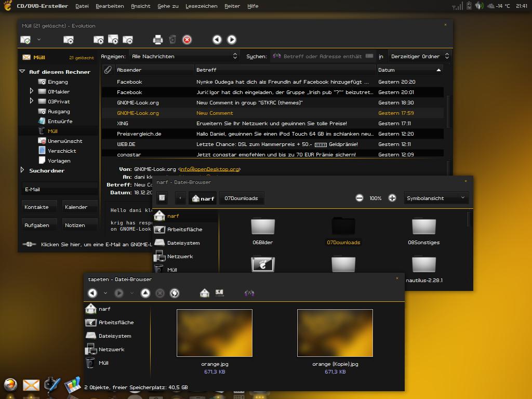Click the new mail icon in Evolution toolbar

tap(25, 39)
